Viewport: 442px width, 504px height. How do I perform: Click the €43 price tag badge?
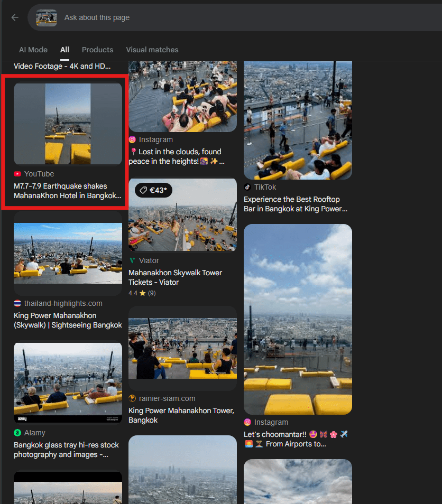(x=153, y=190)
